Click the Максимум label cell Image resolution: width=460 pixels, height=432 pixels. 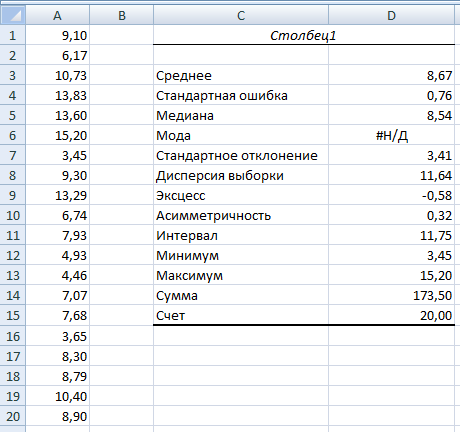pyautogui.click(x=241, y=275)
